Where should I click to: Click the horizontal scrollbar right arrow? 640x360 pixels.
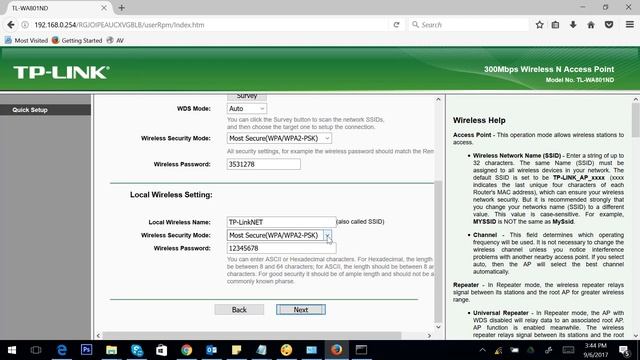pyautogui.click(x=429, y=336)
